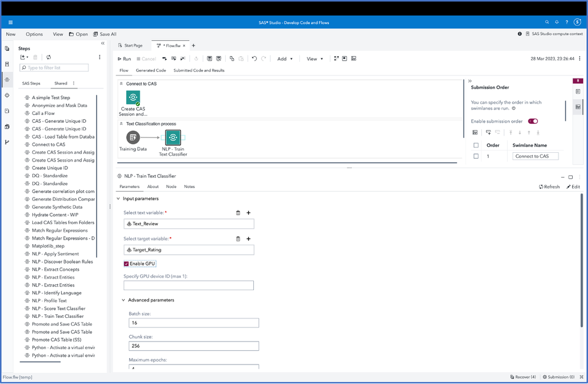Open Steps pane icon in left rail
This screenshot has width=588, height=384.
click(x=7, y=80)
